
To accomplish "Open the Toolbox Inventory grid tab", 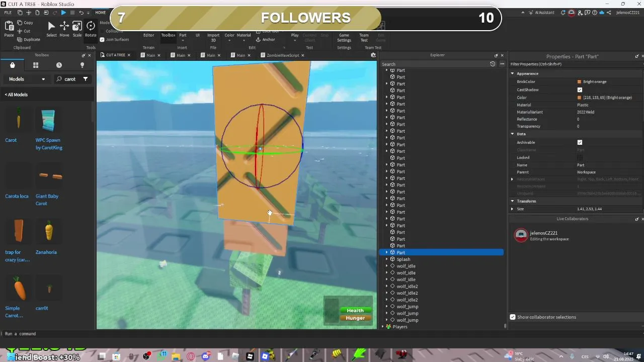I will click(x=36, y=65).
